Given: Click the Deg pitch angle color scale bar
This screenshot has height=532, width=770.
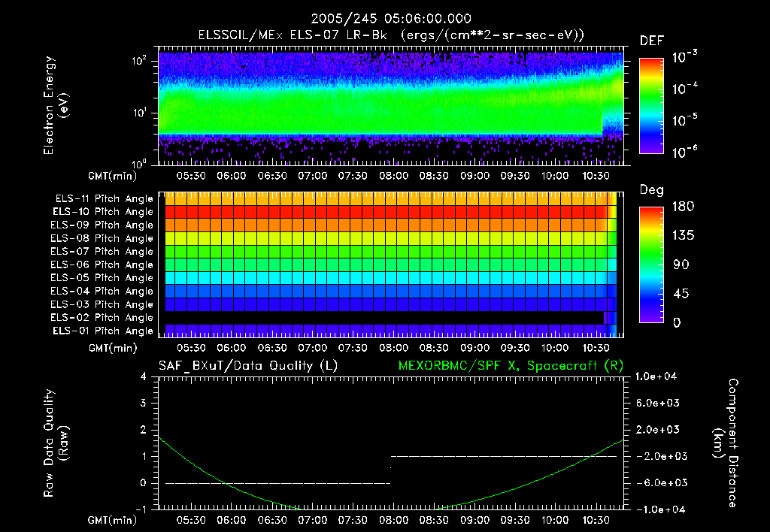Looking at the screenshot, I should [651, 264].
